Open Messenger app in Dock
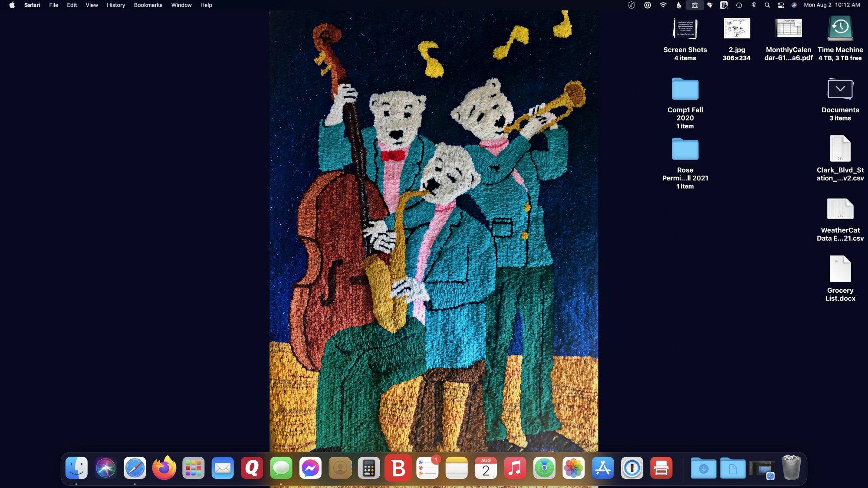This screenshot has height=488, width=868. (x=310, y=468)
